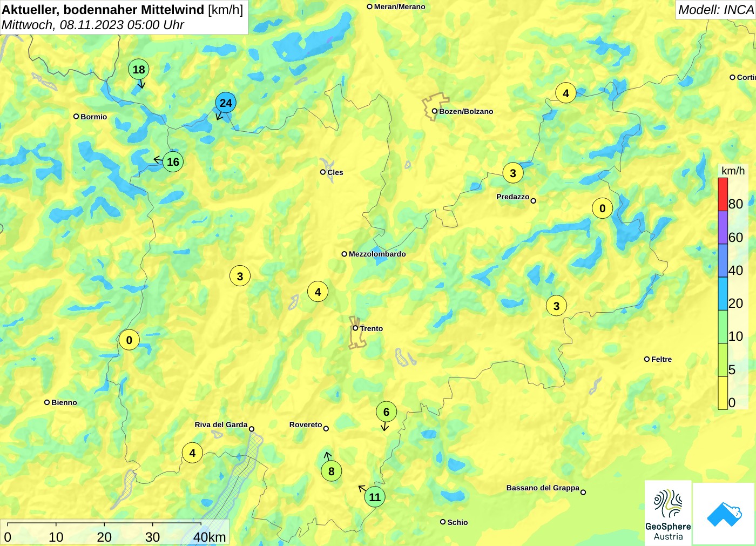This screenshot has height=546, width=756.
Task: Click the Cles town label
Action: (335, 172)
